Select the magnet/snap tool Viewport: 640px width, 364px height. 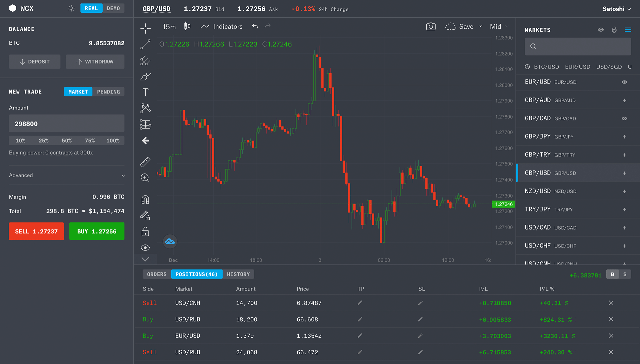click(x=145, y=199)
